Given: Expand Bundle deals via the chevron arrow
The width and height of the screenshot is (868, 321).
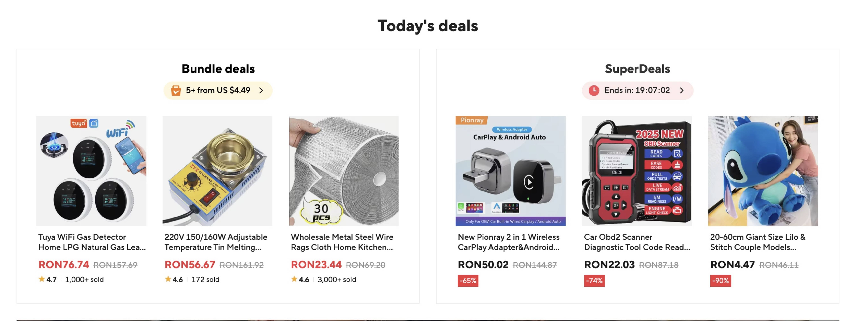Looking at the screenshot, I should [261, 90].
